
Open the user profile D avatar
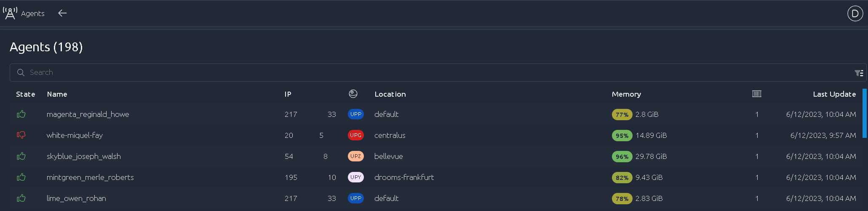[x=855, y=13]
